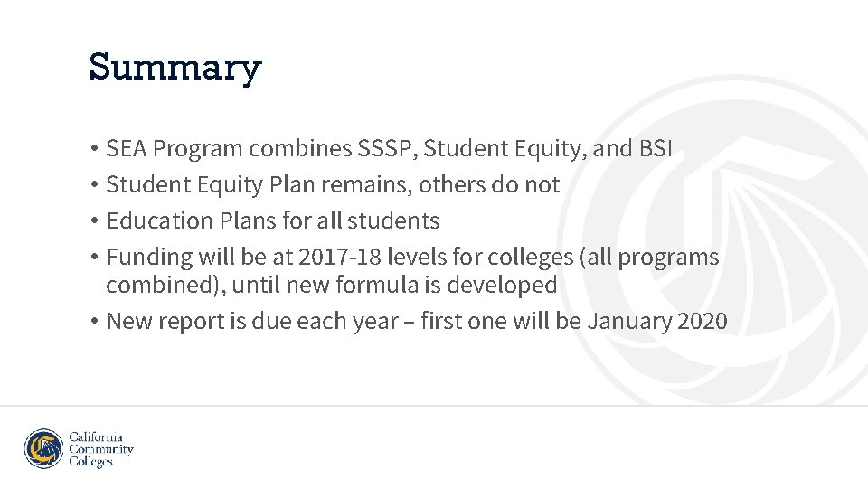The image size is (868, 488).
Task: Click the "Student Equity Plan remains" bullet line
Action: (333, 184)
